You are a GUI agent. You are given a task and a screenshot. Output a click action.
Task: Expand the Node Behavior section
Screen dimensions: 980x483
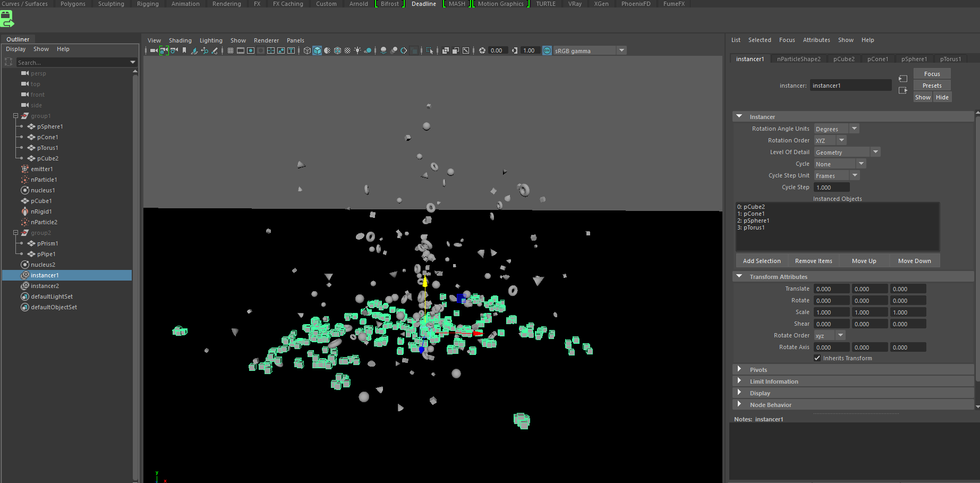739,404
